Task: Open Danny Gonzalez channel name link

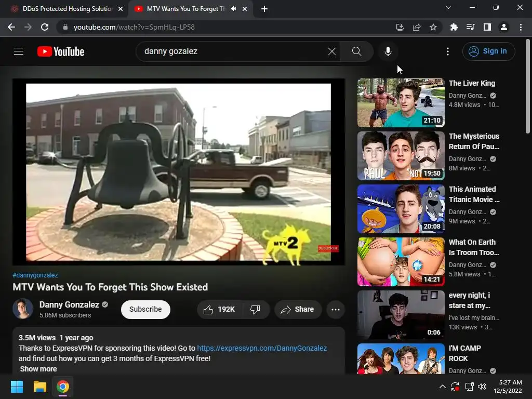Action: coord(69,304)
